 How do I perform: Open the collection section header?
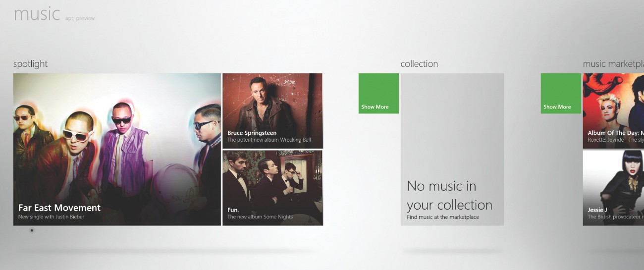(419, 64)
